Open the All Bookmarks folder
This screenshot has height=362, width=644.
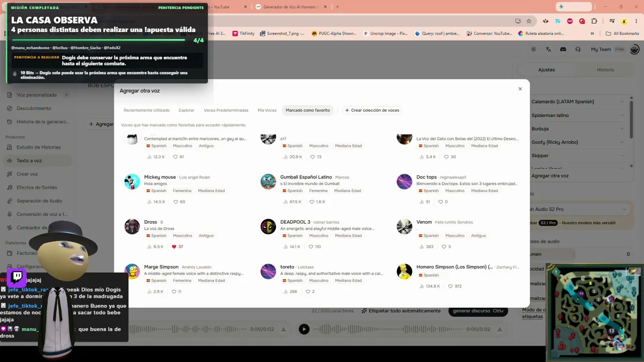(x=622, y=34)
